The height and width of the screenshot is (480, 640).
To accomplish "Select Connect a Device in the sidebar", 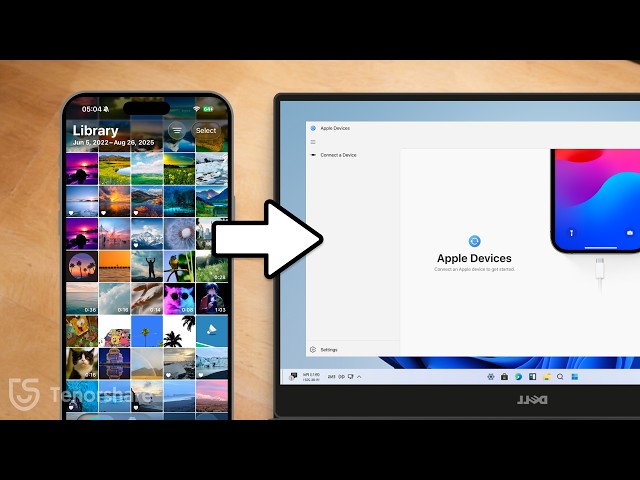I will point(338,155).
